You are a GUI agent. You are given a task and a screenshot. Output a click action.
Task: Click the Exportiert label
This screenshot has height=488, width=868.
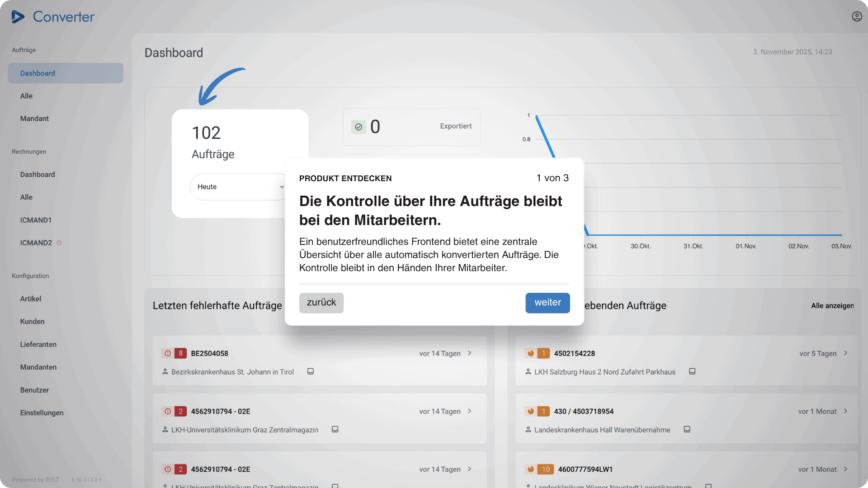click(456, 126)
